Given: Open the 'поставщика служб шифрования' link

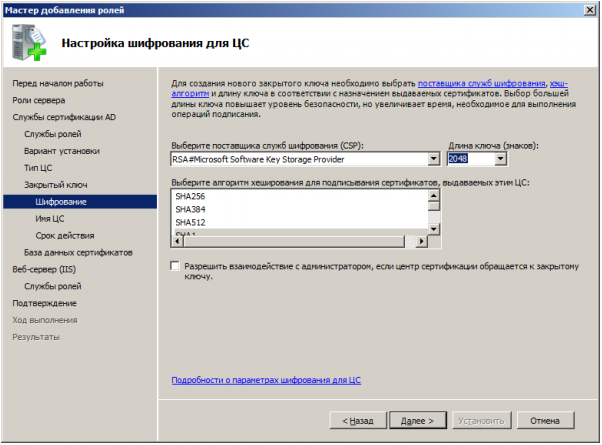Looking at the screenshot, I should point(481,82).
